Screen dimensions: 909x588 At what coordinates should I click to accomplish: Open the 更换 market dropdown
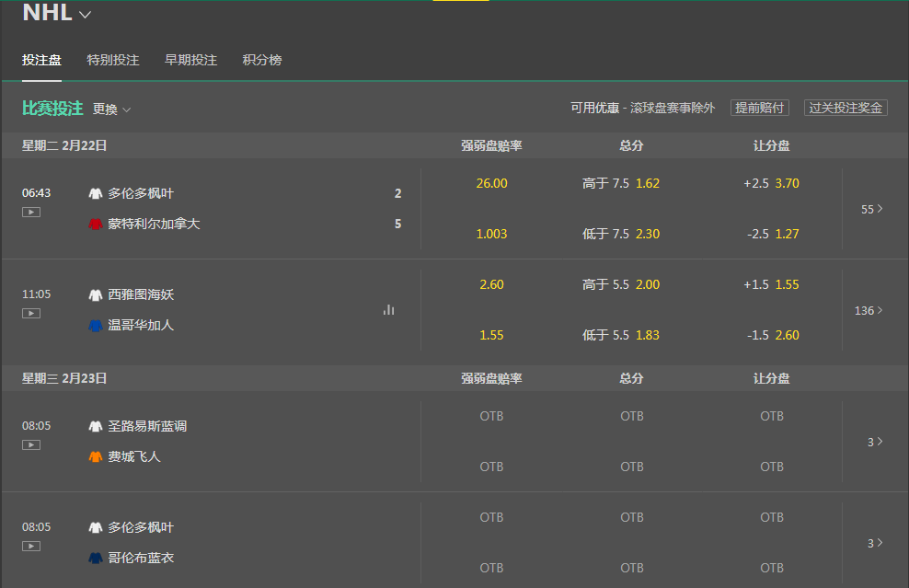[x=112, y=109]
